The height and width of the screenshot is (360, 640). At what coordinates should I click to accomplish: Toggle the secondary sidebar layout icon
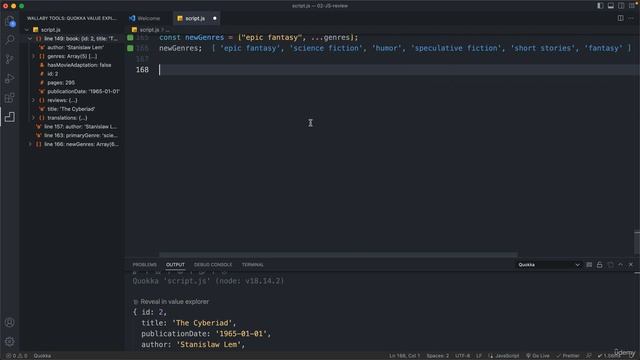tap(621, 6)
